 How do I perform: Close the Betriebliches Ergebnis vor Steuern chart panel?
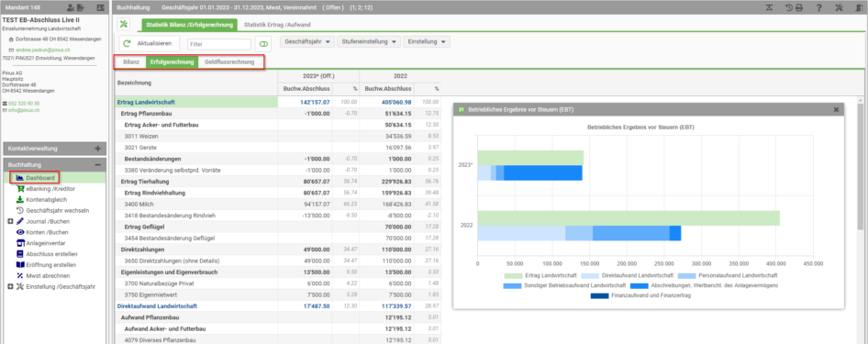point(837,109)
